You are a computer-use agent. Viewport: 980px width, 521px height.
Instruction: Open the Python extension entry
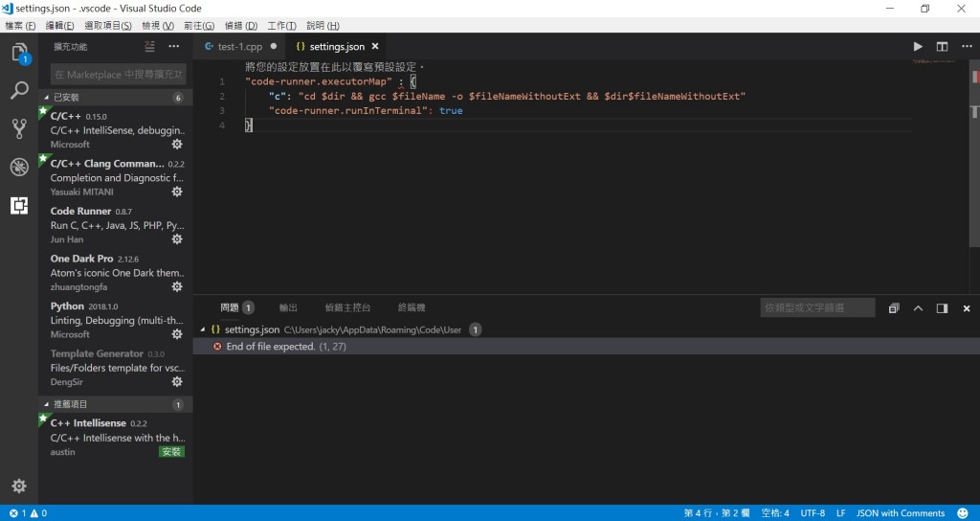point(116,320)
